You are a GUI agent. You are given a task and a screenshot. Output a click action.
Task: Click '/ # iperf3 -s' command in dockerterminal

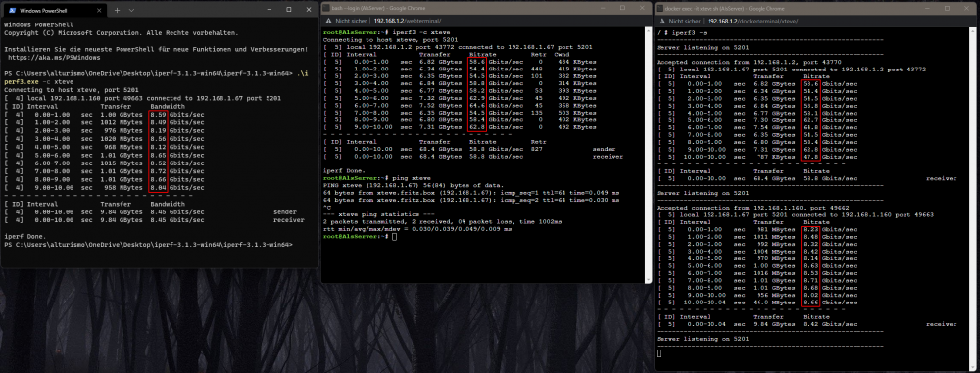[682, 32]
